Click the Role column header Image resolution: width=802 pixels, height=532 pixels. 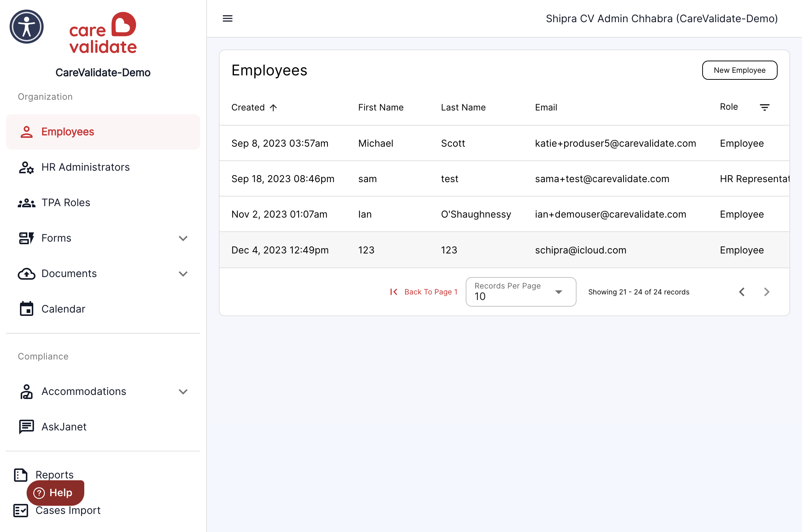(x=729, y=107)
